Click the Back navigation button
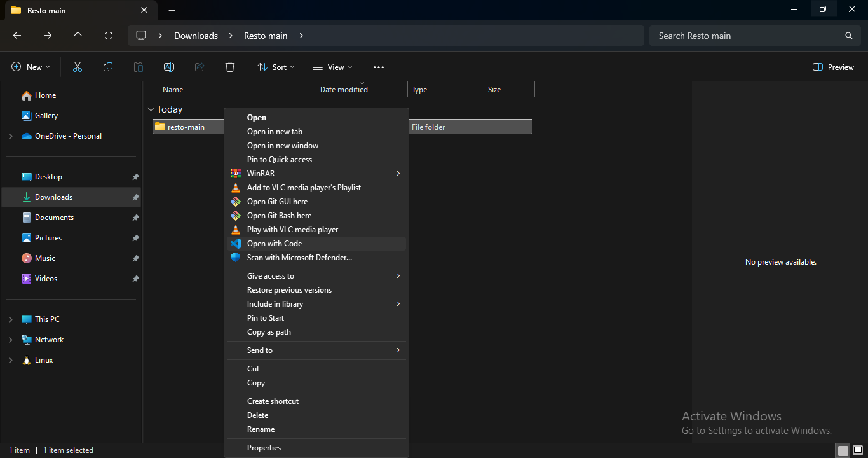The width and height of the screenshot is (868, 458). click(17, 36)
